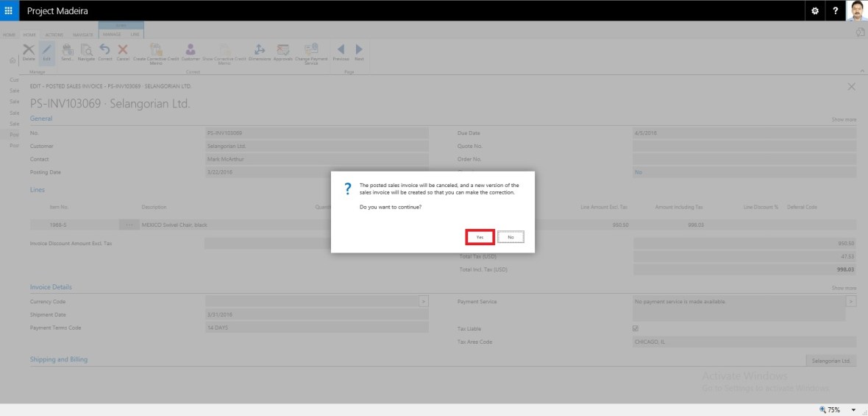Click Payment Terms Code field 14 DAYS
The height and width of the screenshot is (416, 868).
(x=316, y=328)
